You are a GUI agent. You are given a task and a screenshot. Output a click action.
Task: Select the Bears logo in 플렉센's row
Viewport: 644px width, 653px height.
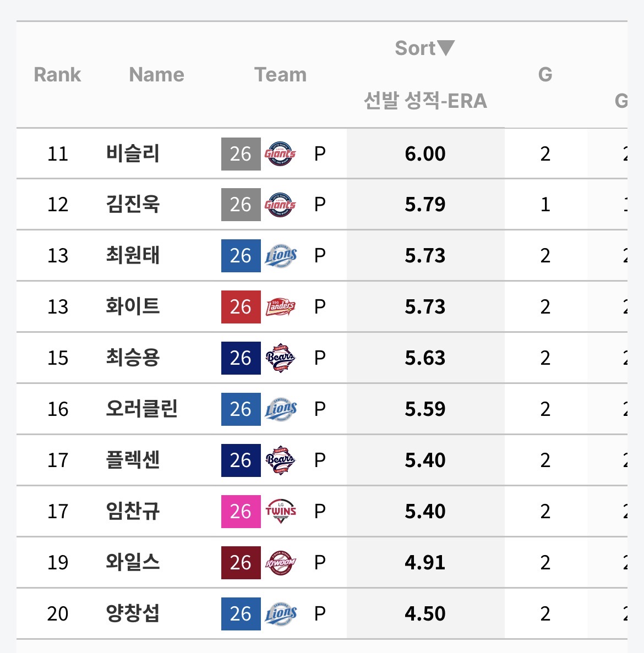(280, 460)
